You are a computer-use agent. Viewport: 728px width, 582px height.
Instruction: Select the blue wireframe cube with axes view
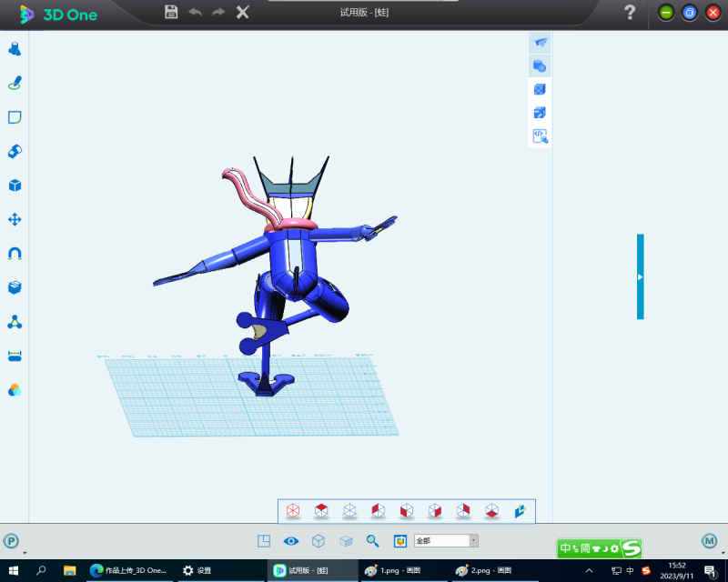(349, 511)
